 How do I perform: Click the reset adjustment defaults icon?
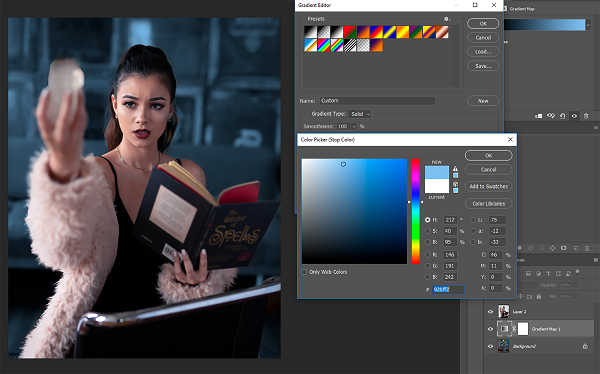(x=562, y=116)
